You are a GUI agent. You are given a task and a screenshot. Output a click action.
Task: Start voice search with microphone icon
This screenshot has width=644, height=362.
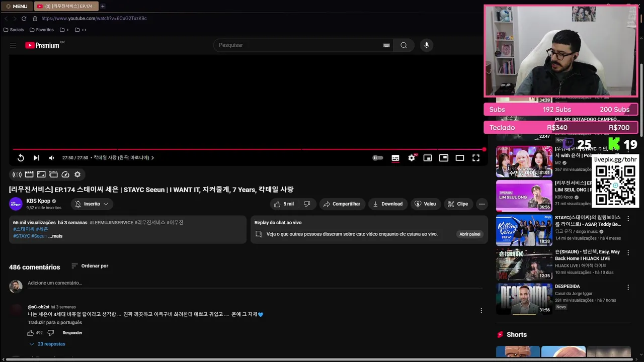(427, 45)
